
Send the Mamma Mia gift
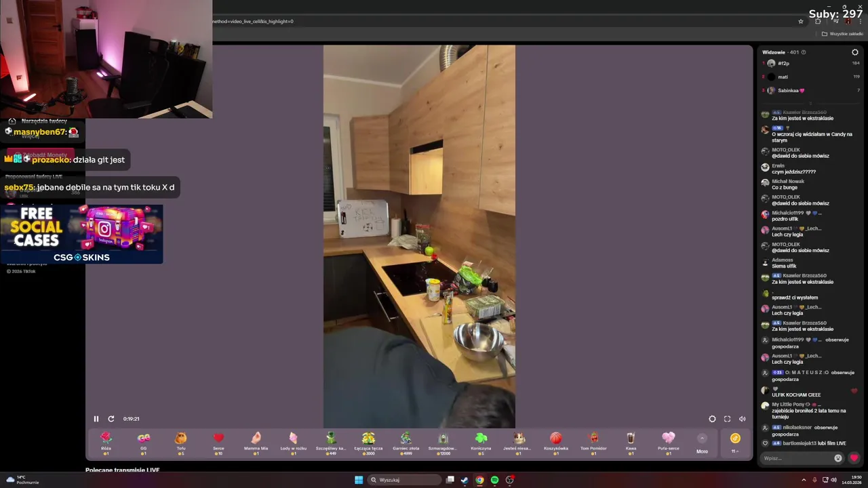[x=256, y=443]
